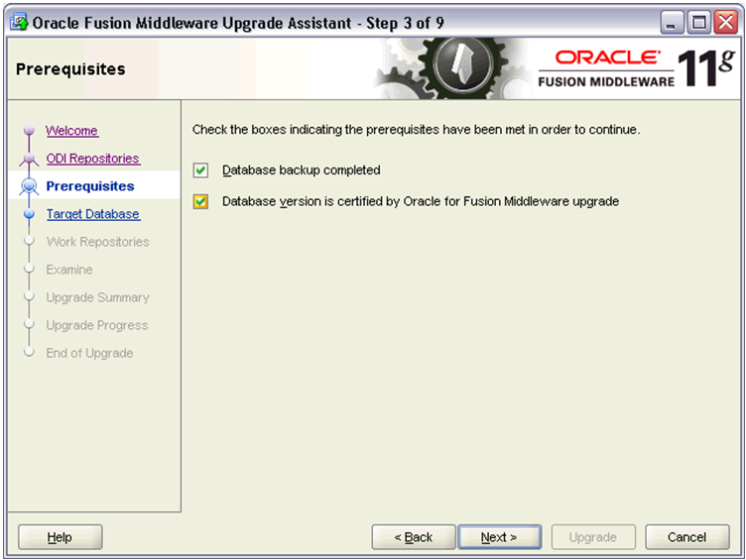
Task: Select the Prerequisites step in sidebar
Action: pos(90,186)
